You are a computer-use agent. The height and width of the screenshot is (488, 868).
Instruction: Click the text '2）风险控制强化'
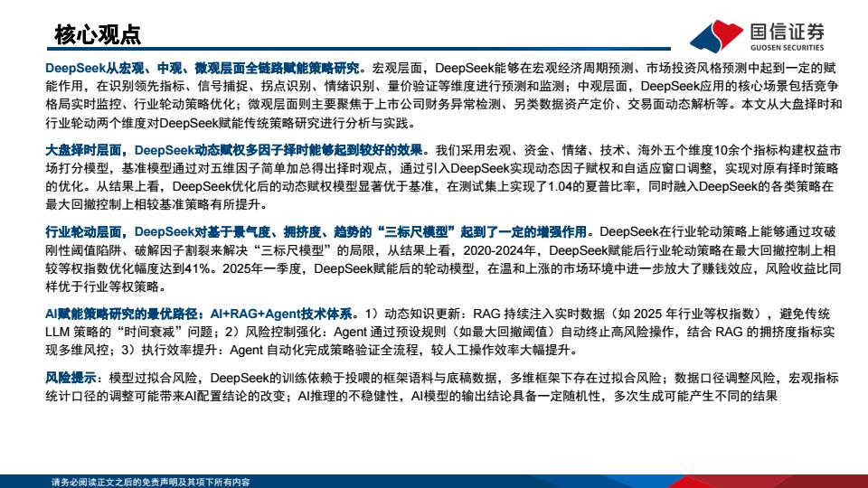click(x=272, y=332)
